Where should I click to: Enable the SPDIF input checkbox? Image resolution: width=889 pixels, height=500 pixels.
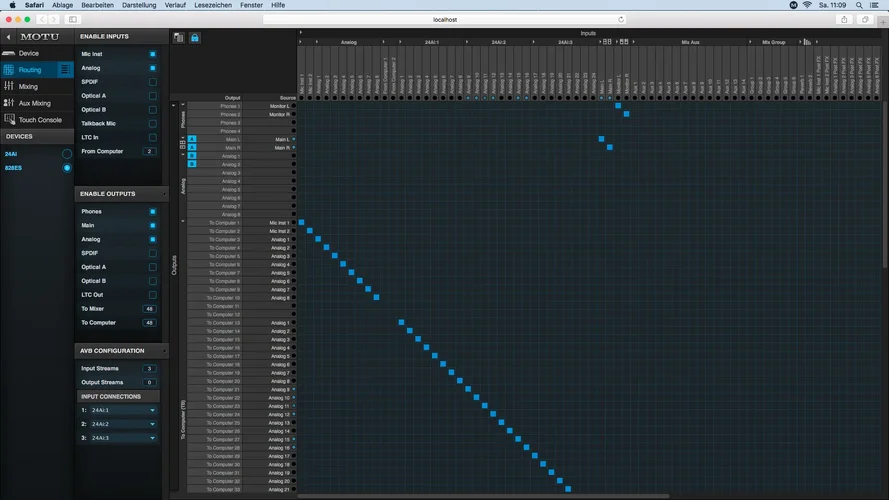pyautogui.click(x=153, y=82)
